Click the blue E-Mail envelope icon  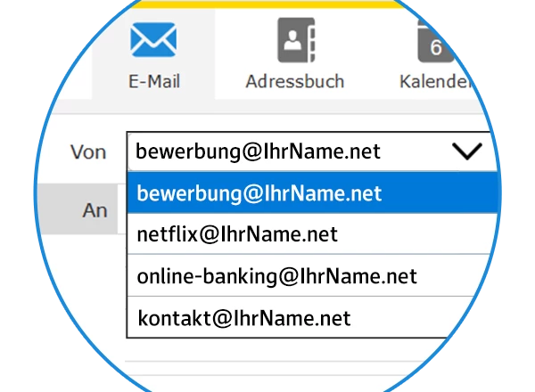[x=153, y=40]
